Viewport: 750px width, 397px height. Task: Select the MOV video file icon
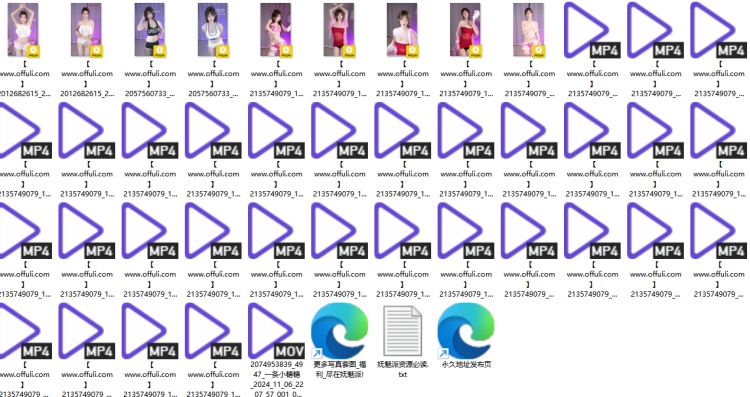276,331
